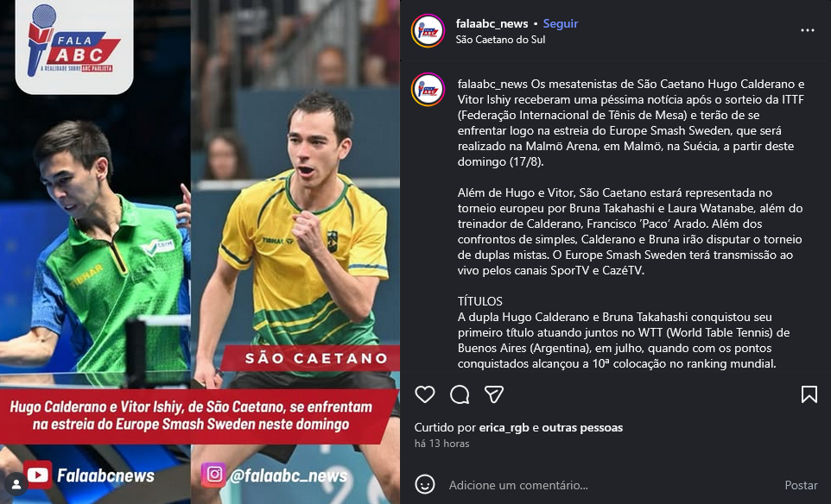Click the tagged people icon on the photo
Viewport: 831px width, 504px height.
16,484
